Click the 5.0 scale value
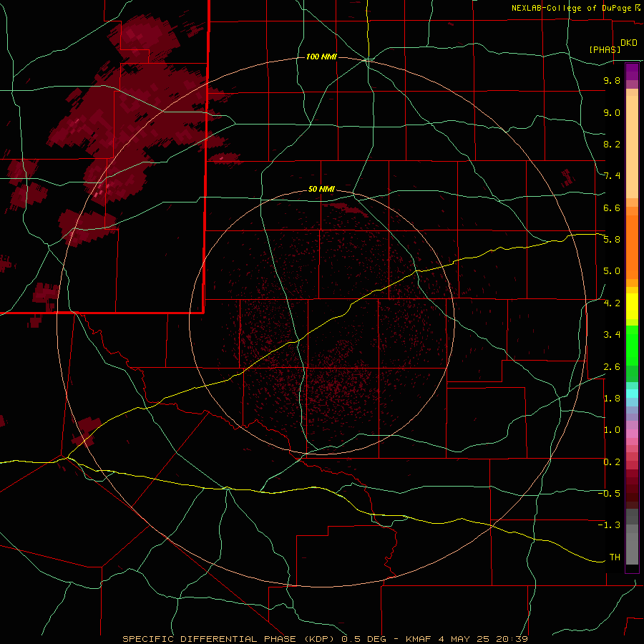Image resolution: width=644 pixels, height=644 pixels. 612,271
